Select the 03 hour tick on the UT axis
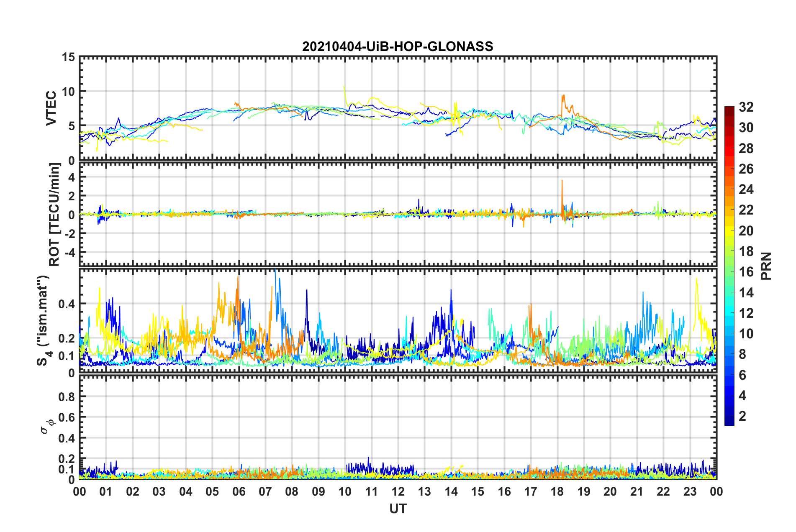The height and width of the screenshot is (532, 796). point(159,491)
